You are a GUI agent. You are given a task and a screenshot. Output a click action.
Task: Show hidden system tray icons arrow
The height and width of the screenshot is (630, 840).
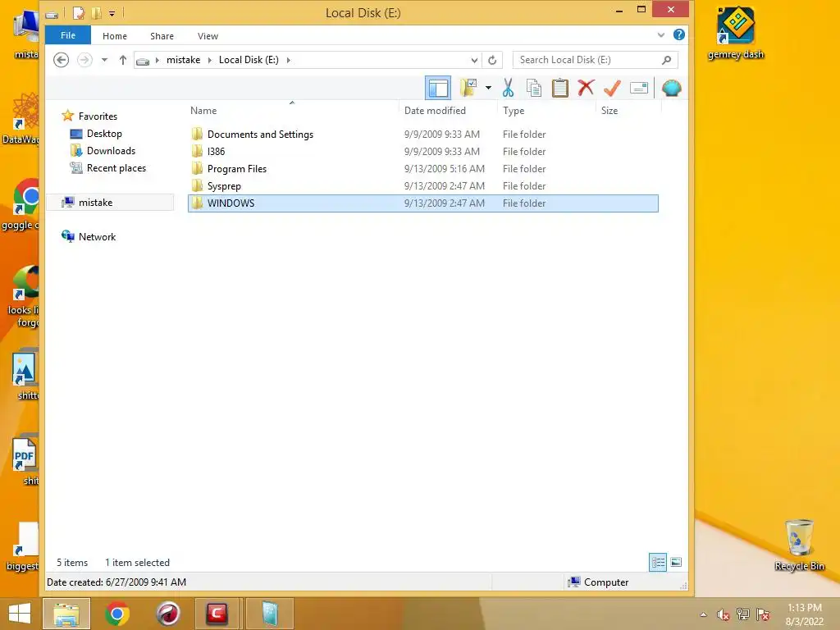pos(703,614)
